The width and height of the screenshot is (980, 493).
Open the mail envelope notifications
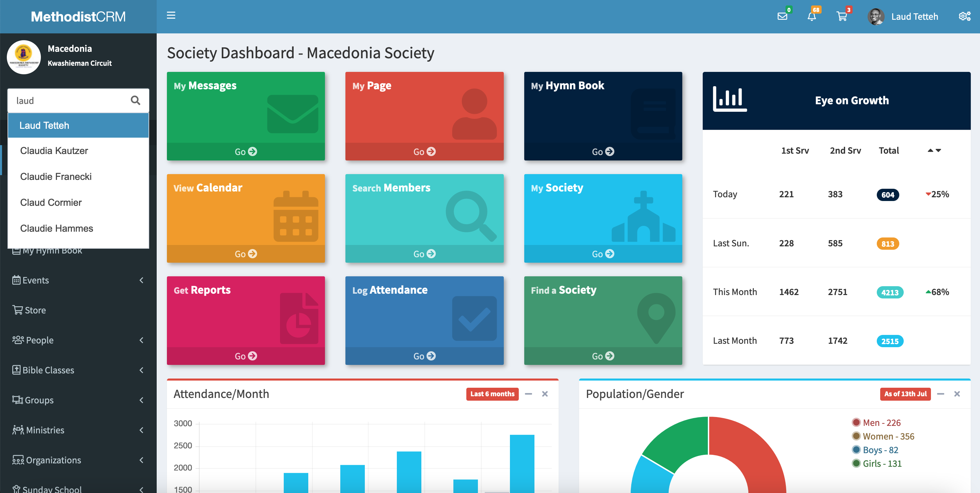pyautogui.click(x=782, y=16)
